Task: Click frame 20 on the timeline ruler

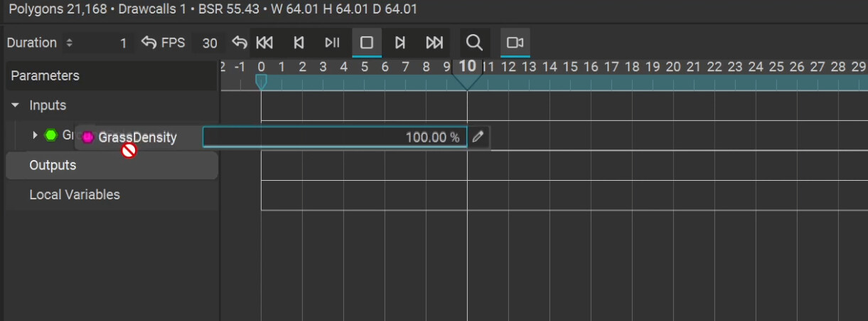Action: tap(673, 67)
